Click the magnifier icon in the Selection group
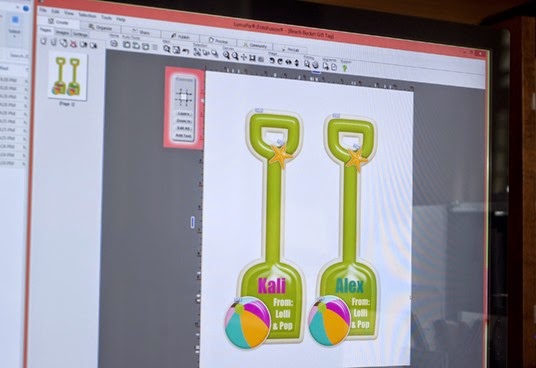This screenshot has width=536, height=368. [x=215, y=54]
